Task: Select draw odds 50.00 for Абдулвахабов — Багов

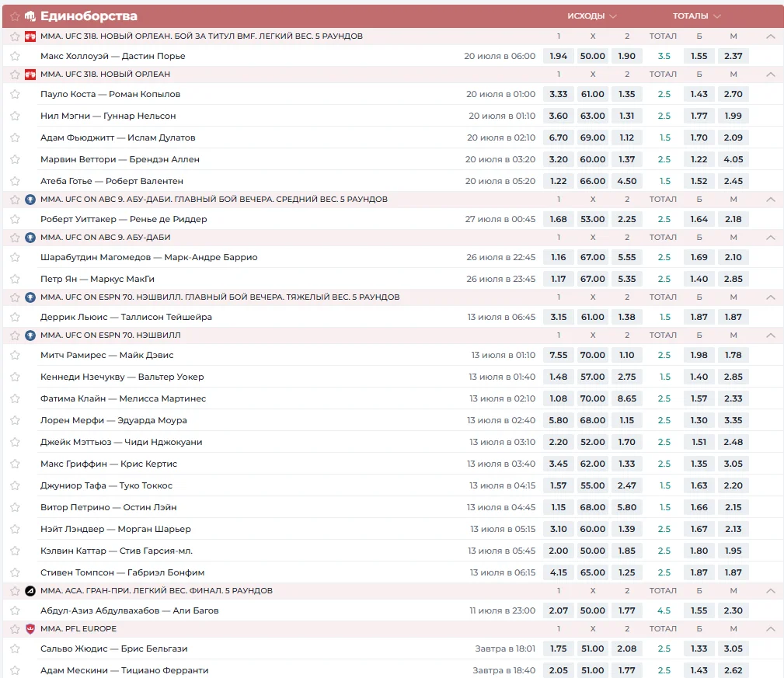Action: pos(592,610)
